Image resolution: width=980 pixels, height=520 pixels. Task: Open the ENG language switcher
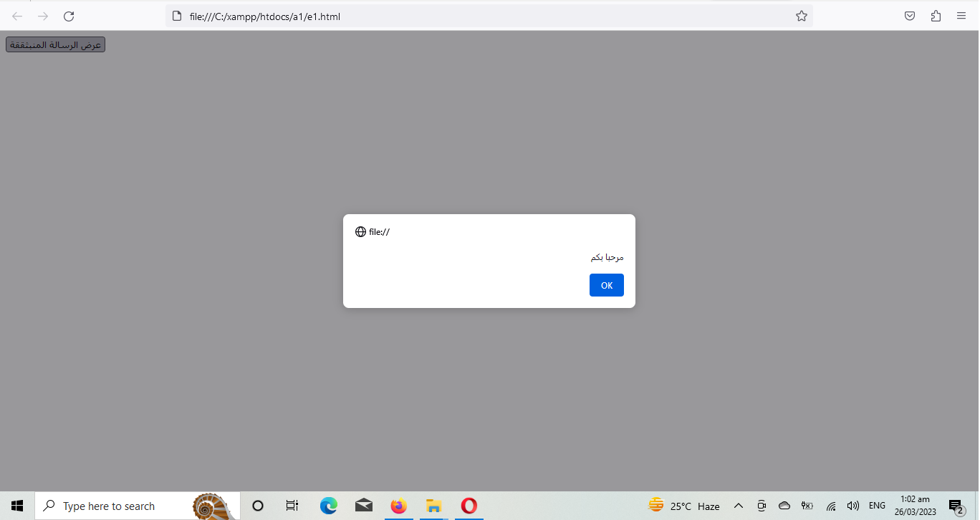point(877,506)
